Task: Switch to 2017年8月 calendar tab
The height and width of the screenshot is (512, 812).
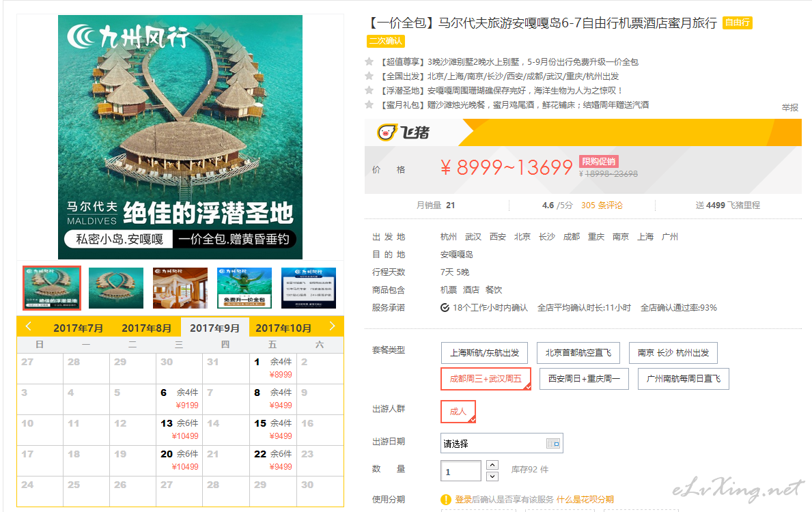Action: point(146,328)
